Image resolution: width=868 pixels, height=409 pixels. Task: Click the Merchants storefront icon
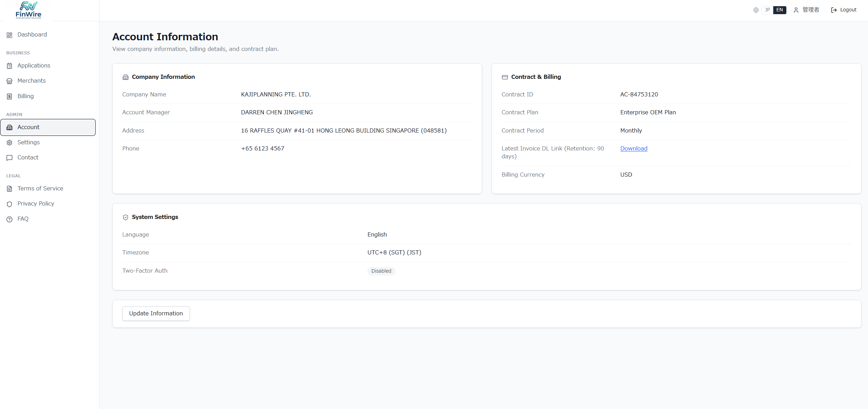coord(9,81)
